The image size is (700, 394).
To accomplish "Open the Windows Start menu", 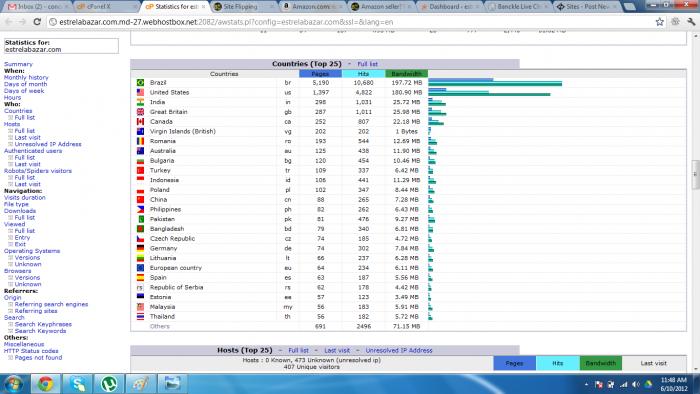I will coord(13,384).
